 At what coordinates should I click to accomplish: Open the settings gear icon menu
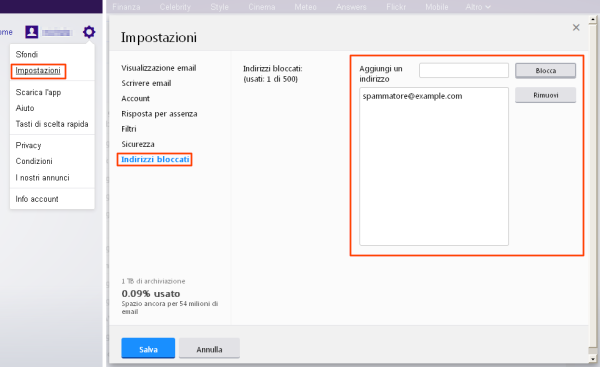pyautogui.click(x=89, y=32)
